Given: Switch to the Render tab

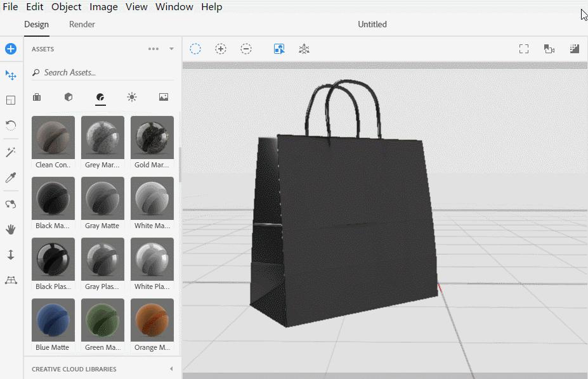Looking at the screenshot, I should (81, 24).
